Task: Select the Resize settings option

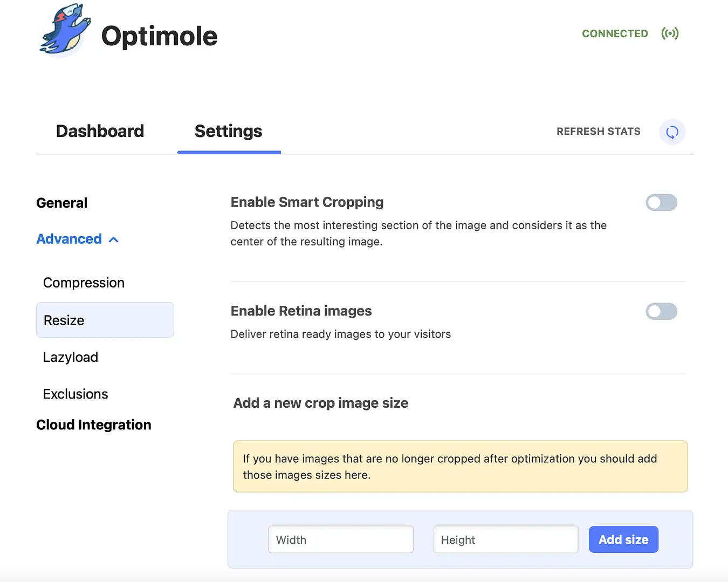Action: (64, 320)
